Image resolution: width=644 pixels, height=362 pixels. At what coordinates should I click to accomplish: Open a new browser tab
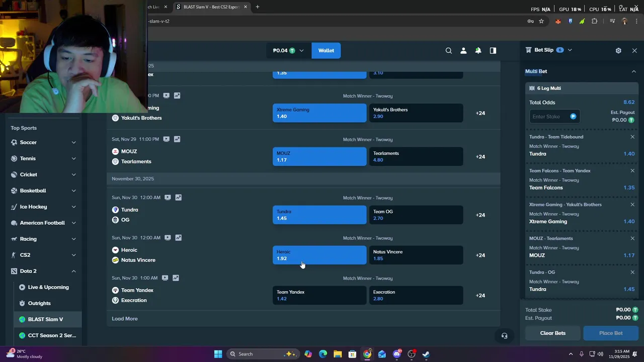(257, 7)
